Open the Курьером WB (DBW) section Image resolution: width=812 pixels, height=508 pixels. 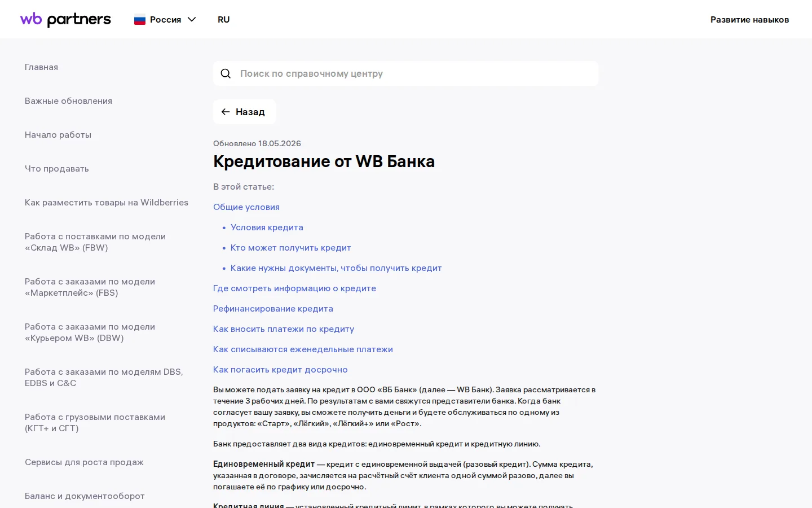[90, 332]
